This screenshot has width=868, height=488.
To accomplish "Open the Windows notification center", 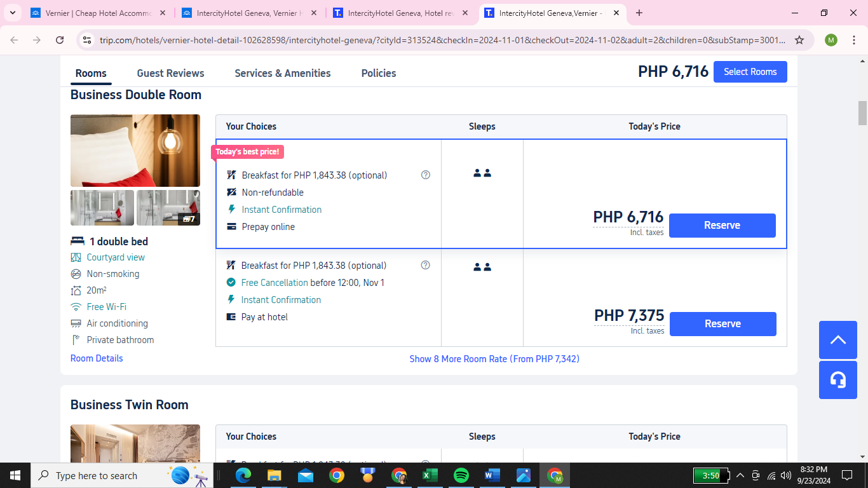I will click(847, 475).
